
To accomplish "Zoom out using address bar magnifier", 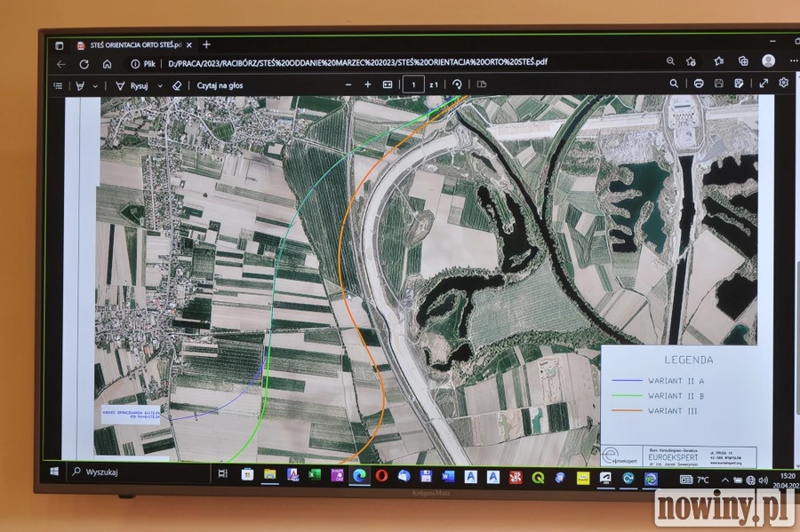I will point(670,61).
